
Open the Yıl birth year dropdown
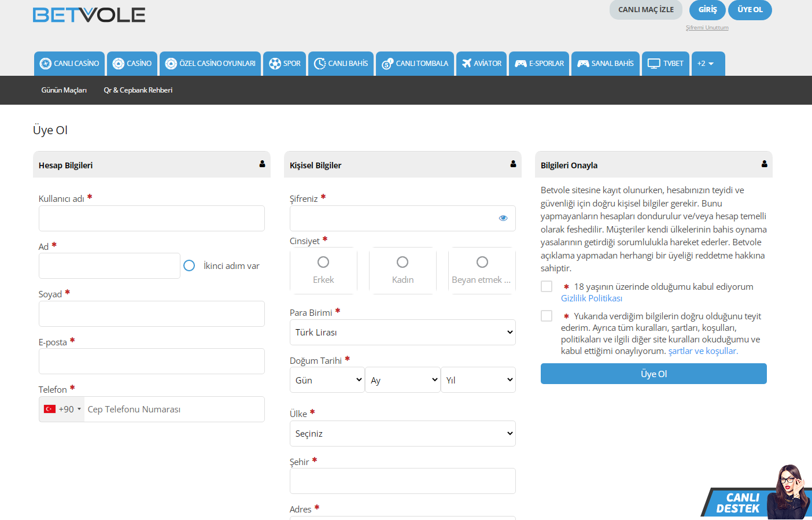(x=478, y=380)
